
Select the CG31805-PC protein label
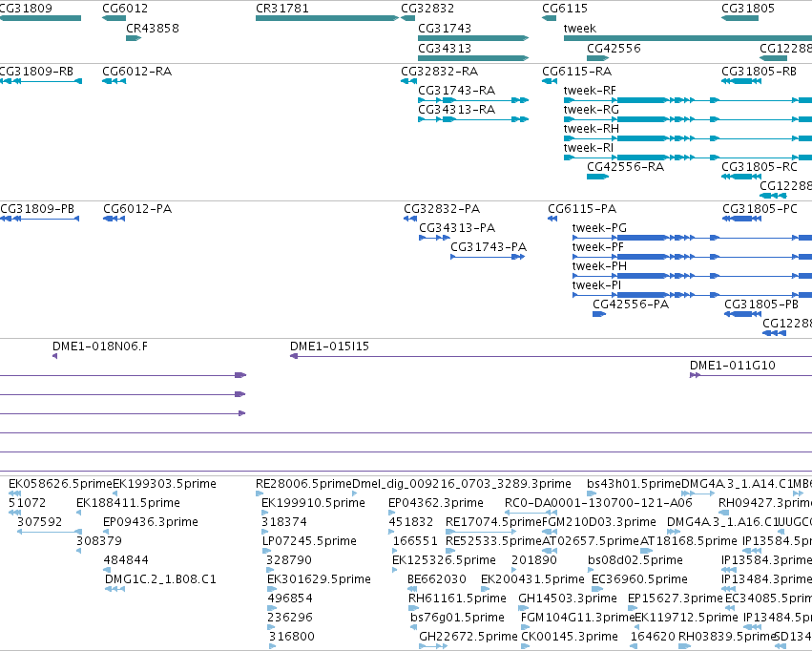pyautogui.click(x=760, y=209)
